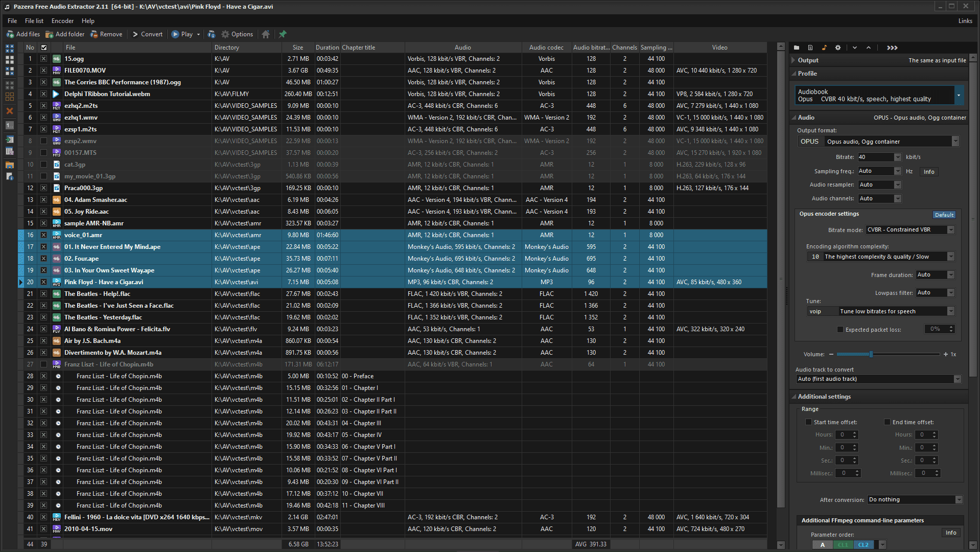Open the Audiobook profile dropdown
980x552 pixels.
coord(959,96)
